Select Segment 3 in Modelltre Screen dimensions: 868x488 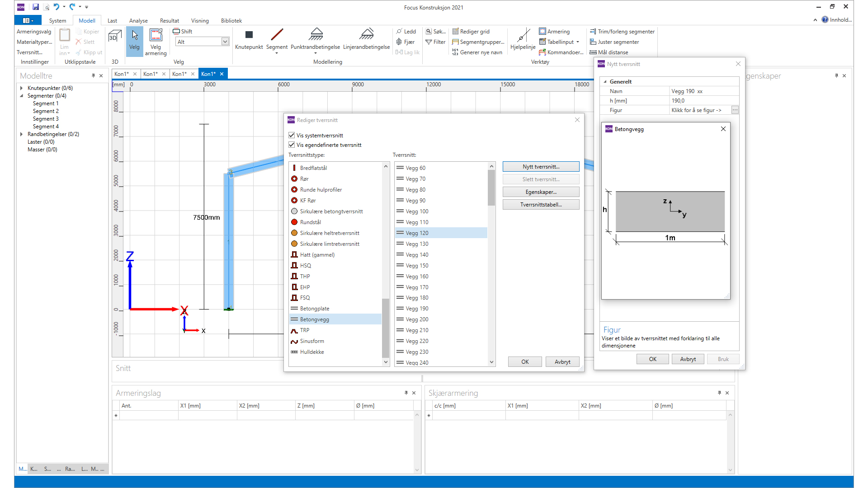[x=46, y=119]
